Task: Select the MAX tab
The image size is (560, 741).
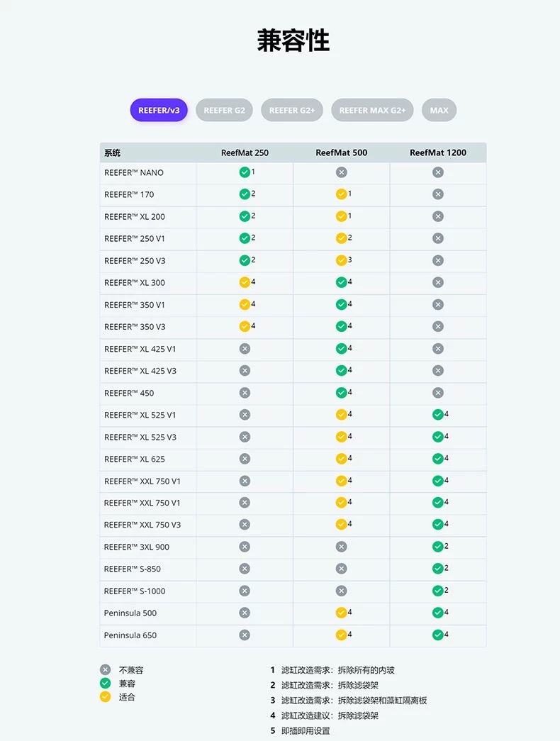Action: tap(439, 110)
